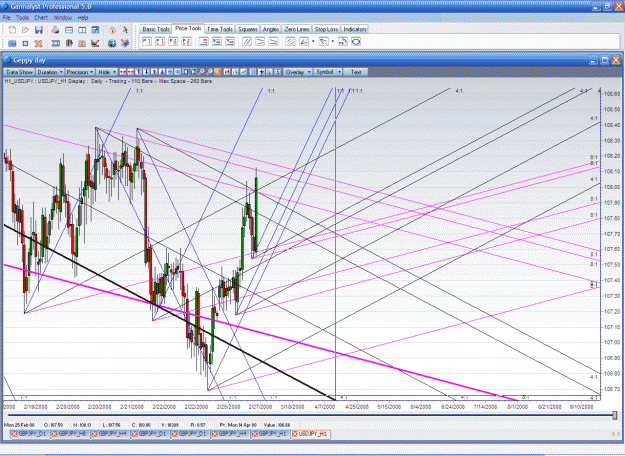Image resolution: width=625 pixels, height=456 pixels.
Task: Open the Chart menu
Action: pyautogui.click(x=41, y=18)
